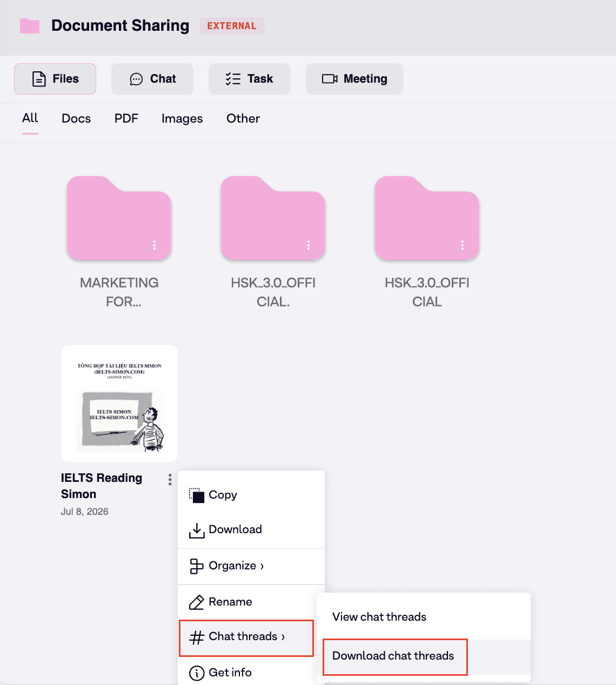616x685 pixels.
Task: Select the All filter tab
Action: point(30,118)
